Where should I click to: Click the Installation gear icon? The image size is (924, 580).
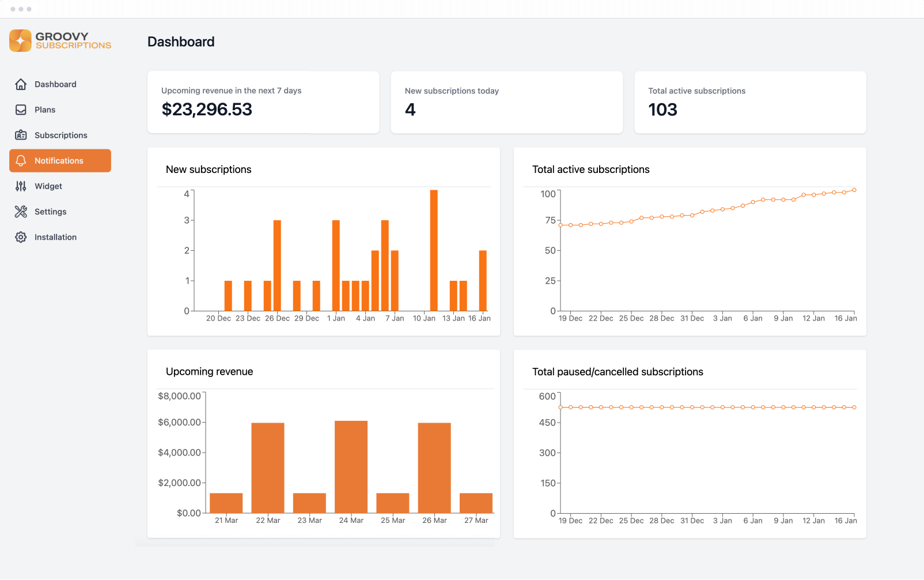[21, 237]
